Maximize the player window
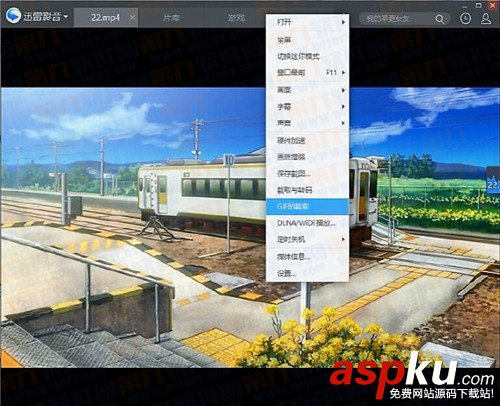 tap(479, 5)
